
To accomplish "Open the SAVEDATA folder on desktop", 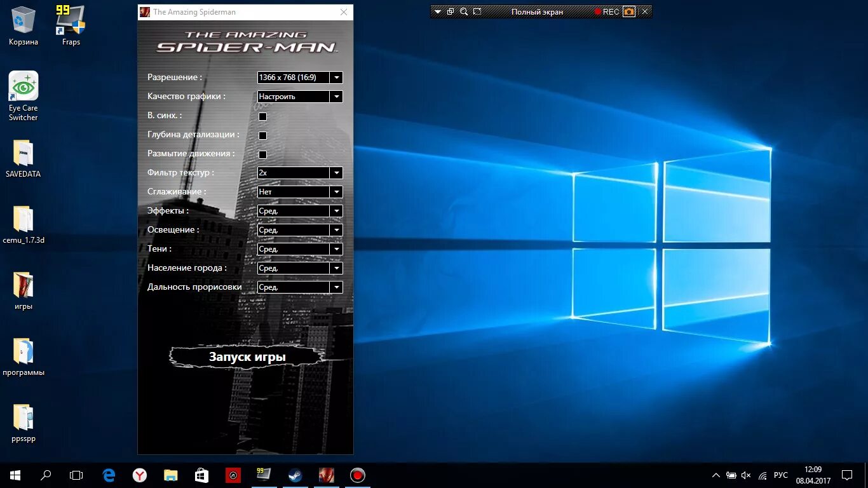I will 24,159.
